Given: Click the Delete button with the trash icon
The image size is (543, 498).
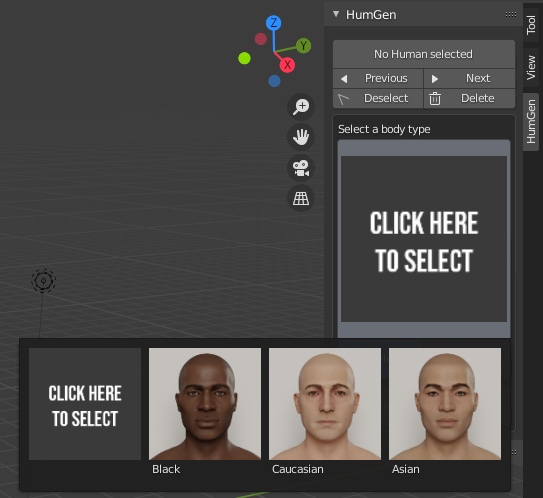Looking at the screenshot, I should pos(470,98).
